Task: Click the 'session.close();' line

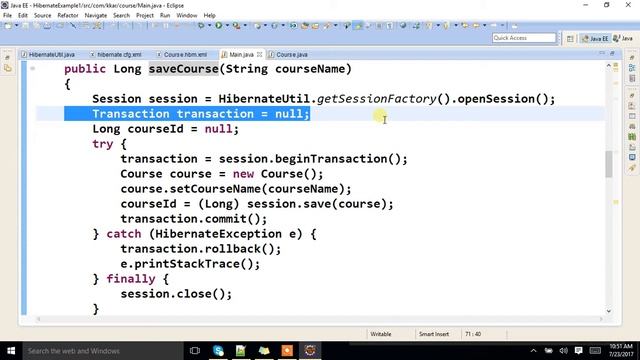Action: tap(176, 294)
